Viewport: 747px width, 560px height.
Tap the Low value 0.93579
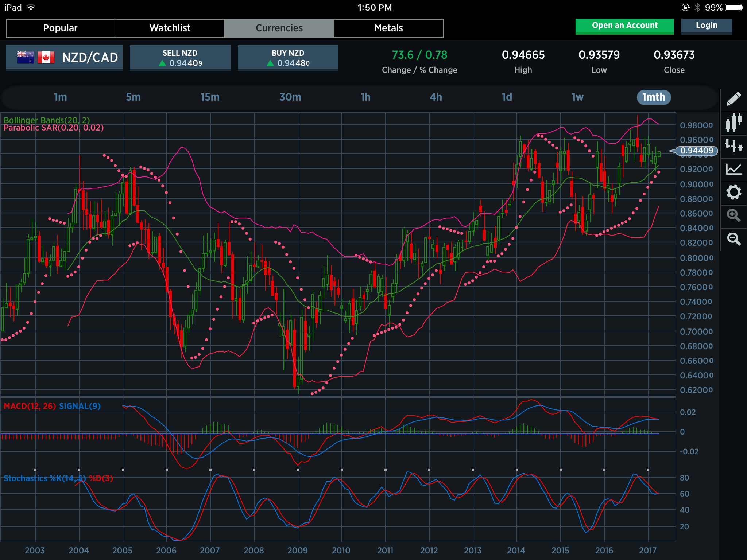tap(599, 55)
